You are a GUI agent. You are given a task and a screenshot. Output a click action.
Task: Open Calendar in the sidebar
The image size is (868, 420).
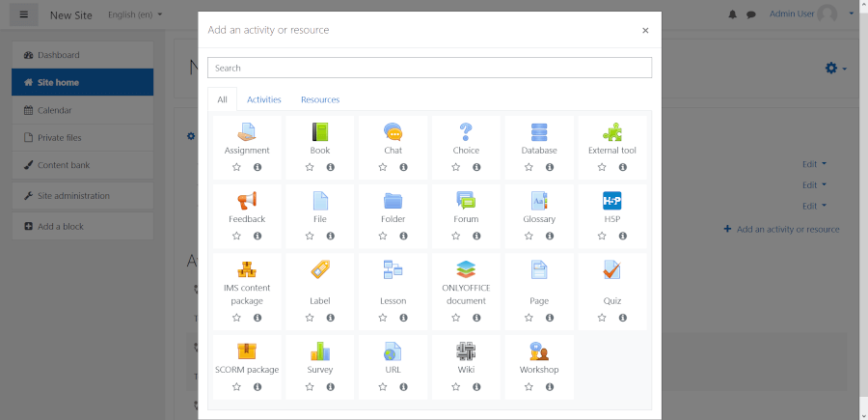pos(83,110)
